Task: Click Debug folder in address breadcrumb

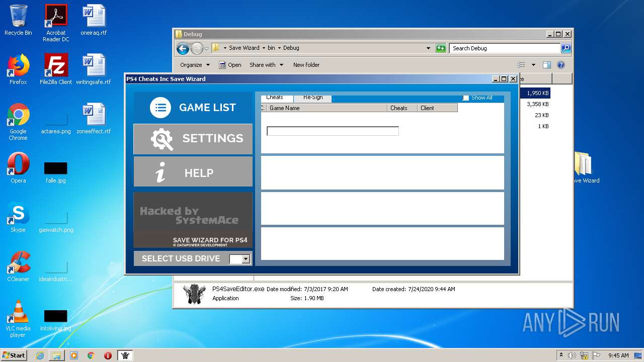Action: tap(291, 48)
